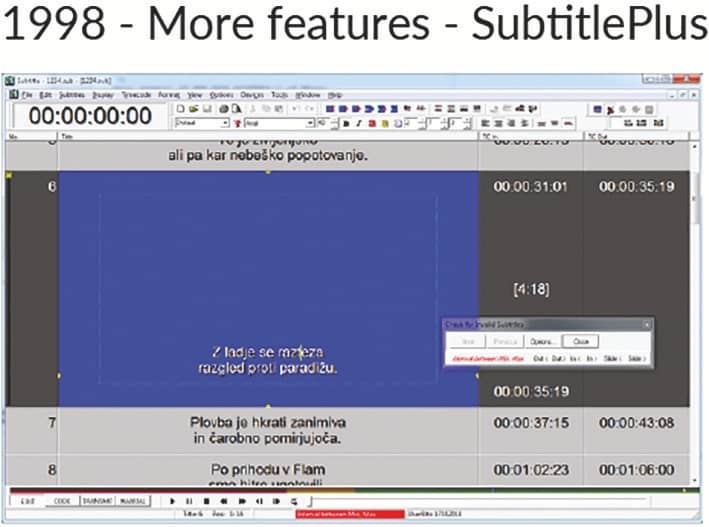Open the Tools menu
The image size is (709, 527).
tap(279, 95)
